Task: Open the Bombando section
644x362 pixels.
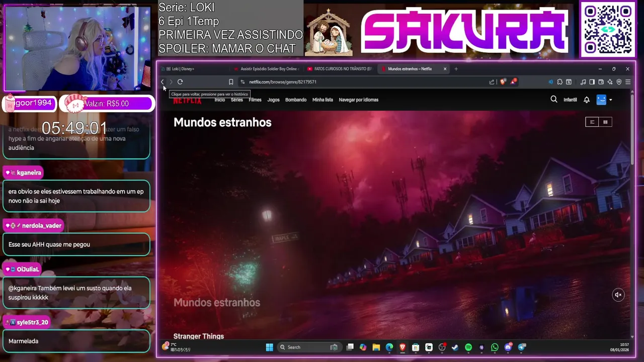Action: (x=296, y=100)
